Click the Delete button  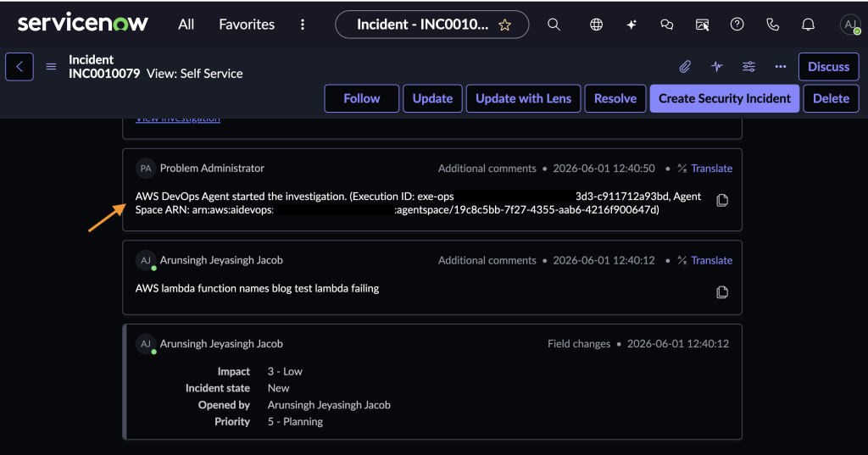pyautogui.click(x=831, y=98)
